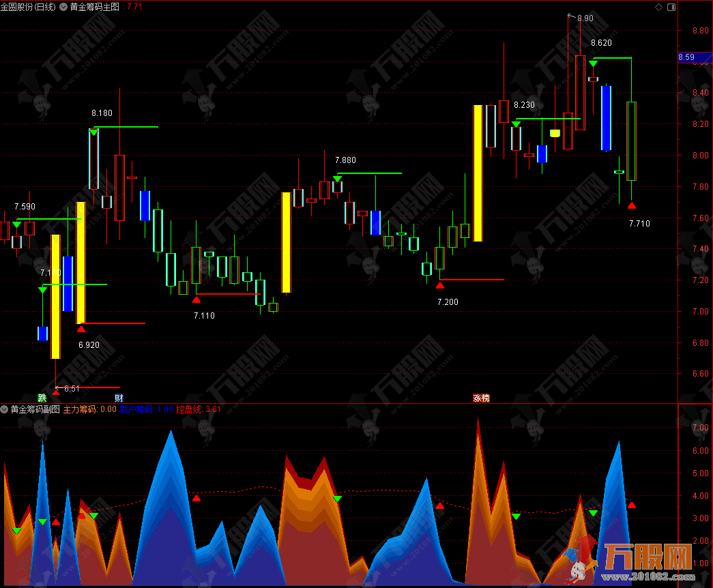This screenshot has height=588, width=713.
Task: Click the 1.00 tick on sub-chart axis
Action: [700, 563]
